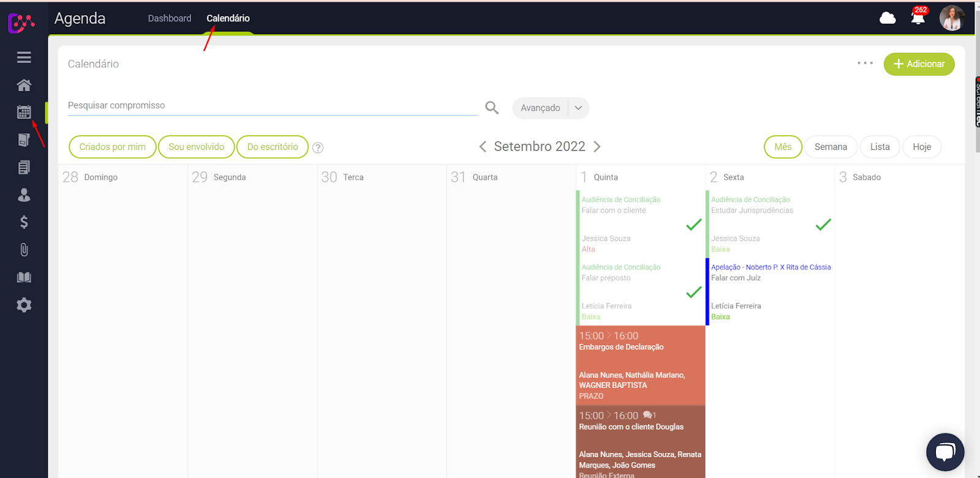
Task: Toggle the 'Criados por mim' filter
Action: [113, 147]
